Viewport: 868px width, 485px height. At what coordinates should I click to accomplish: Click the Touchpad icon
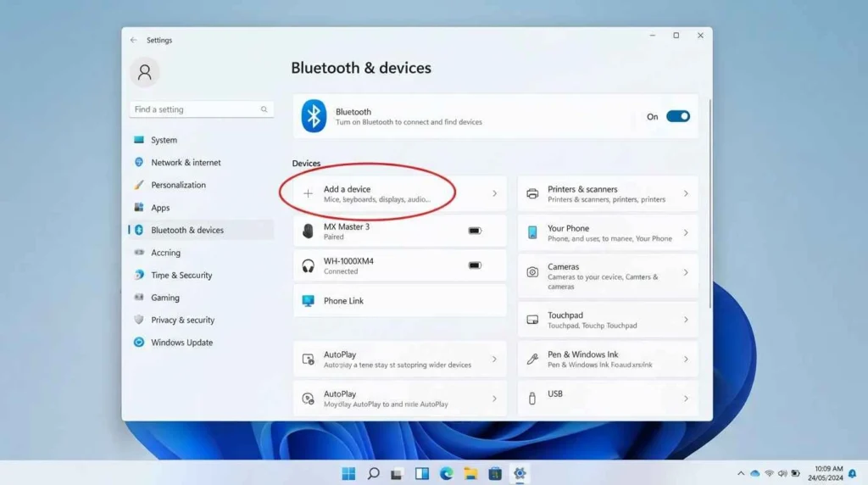coord(532,320)
